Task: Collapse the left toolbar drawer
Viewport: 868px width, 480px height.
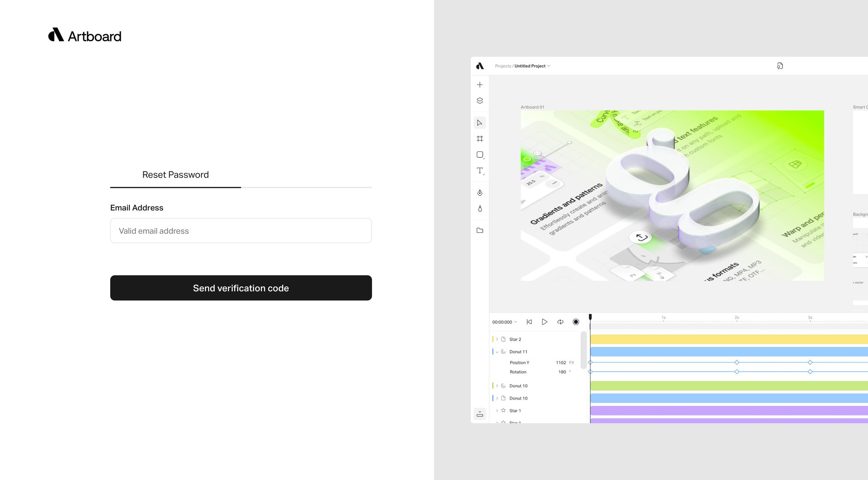Action: tap(480, 414)
